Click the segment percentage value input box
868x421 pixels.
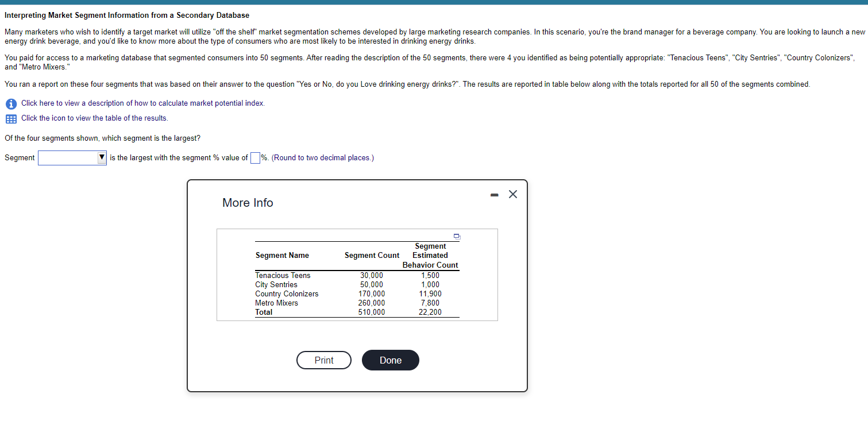pos(254,157)
